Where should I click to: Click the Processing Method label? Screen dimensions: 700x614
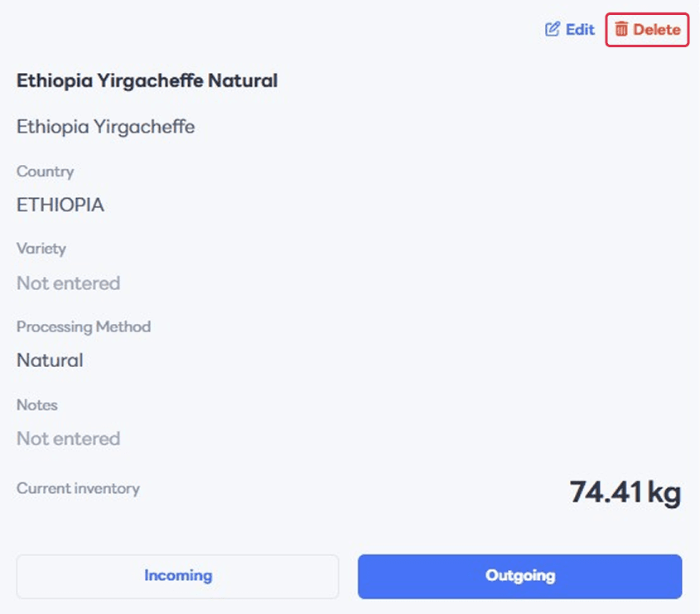pyautogui.click(x=83, y=326)
